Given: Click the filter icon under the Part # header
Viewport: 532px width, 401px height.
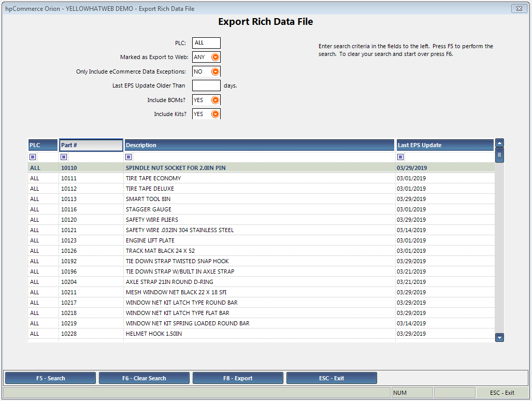Looking at the screenshot, I should [x=64, y=156].
